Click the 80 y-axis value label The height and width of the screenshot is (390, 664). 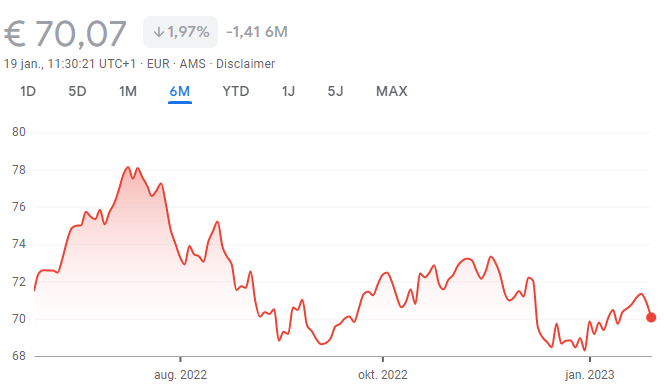point(19,132)
